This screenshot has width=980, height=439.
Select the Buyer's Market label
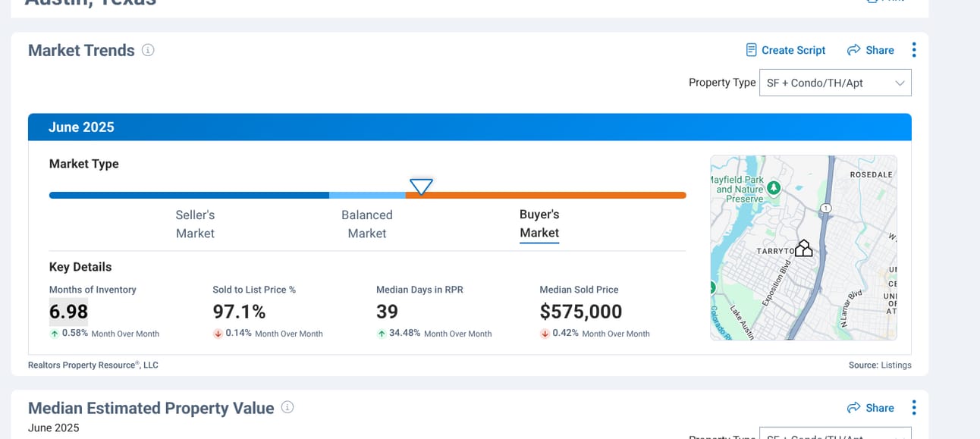tap(539, 224)
